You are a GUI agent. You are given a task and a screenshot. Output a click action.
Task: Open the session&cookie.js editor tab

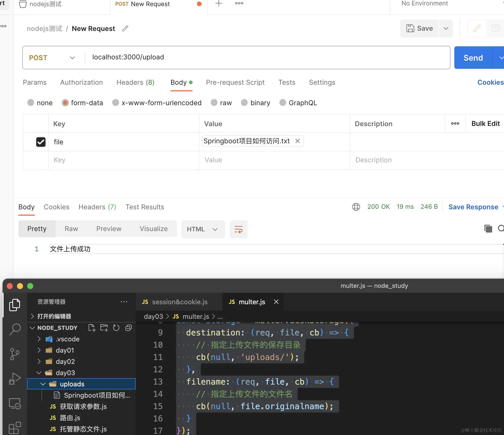click(179, 302)
